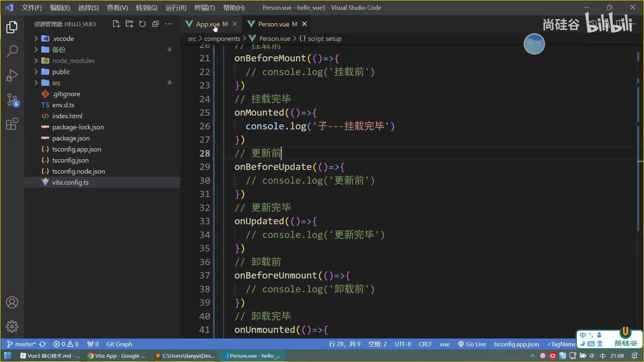
Task: Open the Accounts icon in activity bar
Action: (12, 303)
